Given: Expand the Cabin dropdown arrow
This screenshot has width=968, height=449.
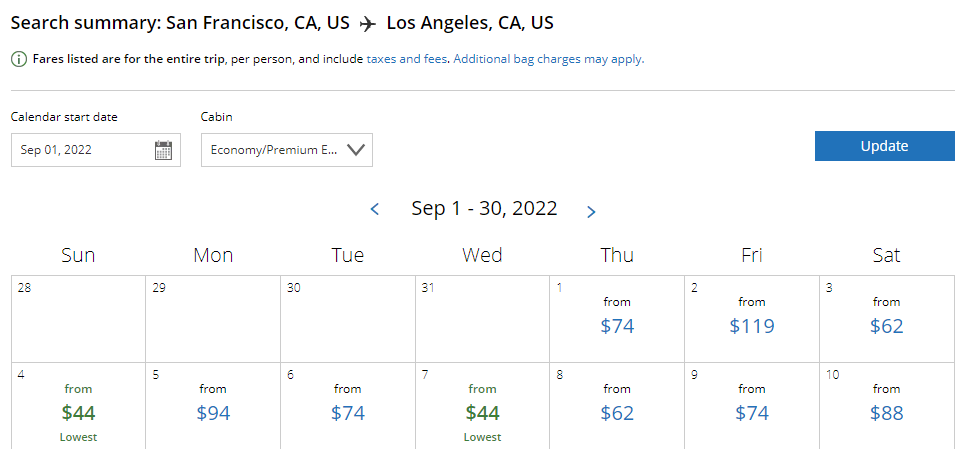Looking at the screenshot, I should pos(357,151).
